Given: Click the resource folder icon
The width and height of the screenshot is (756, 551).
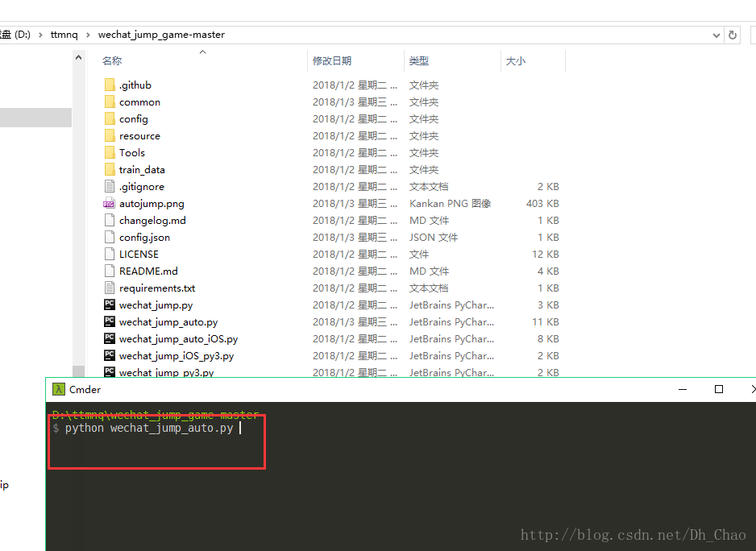Looking at the screenshot, I should [x=110, y=135].
